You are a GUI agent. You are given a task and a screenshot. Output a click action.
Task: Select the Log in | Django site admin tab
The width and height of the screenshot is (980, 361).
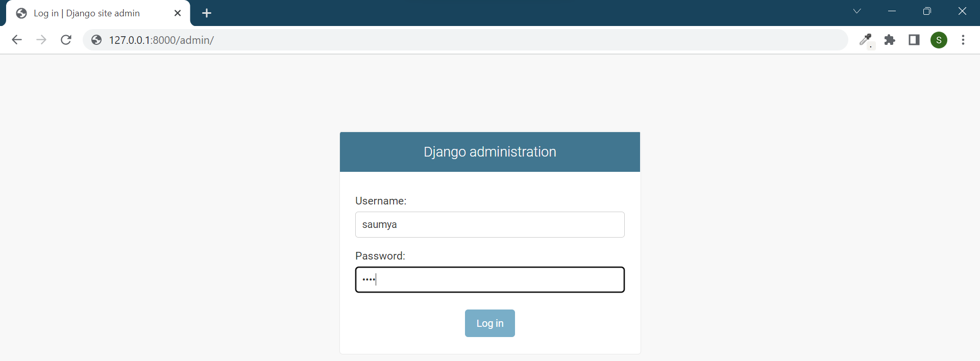click(98, 13)
